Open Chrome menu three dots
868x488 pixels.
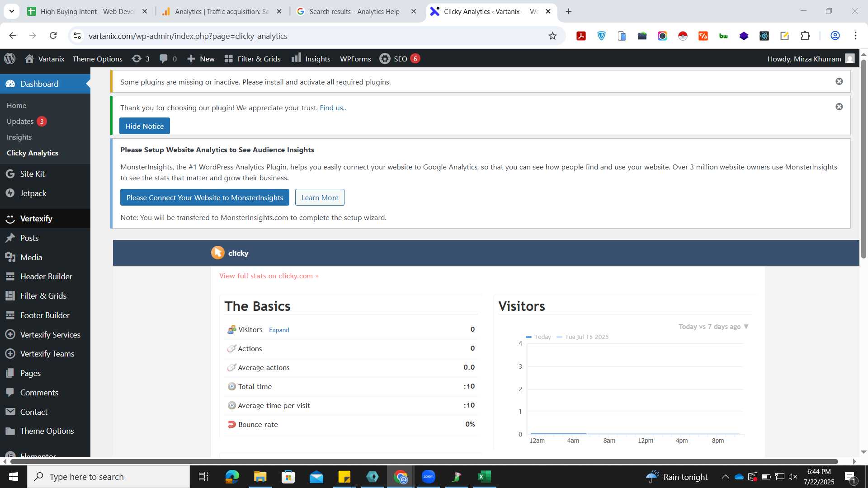point(855,36)
